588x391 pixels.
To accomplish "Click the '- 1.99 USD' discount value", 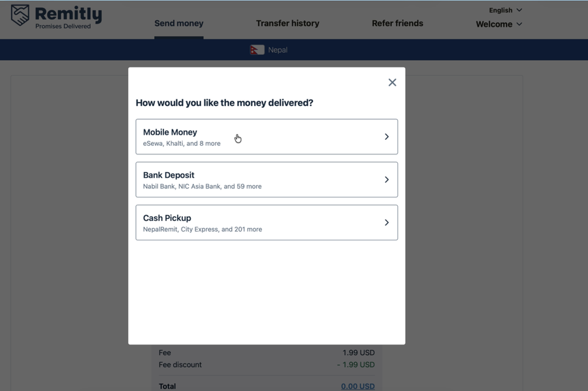I will click(x=356, y=365).
